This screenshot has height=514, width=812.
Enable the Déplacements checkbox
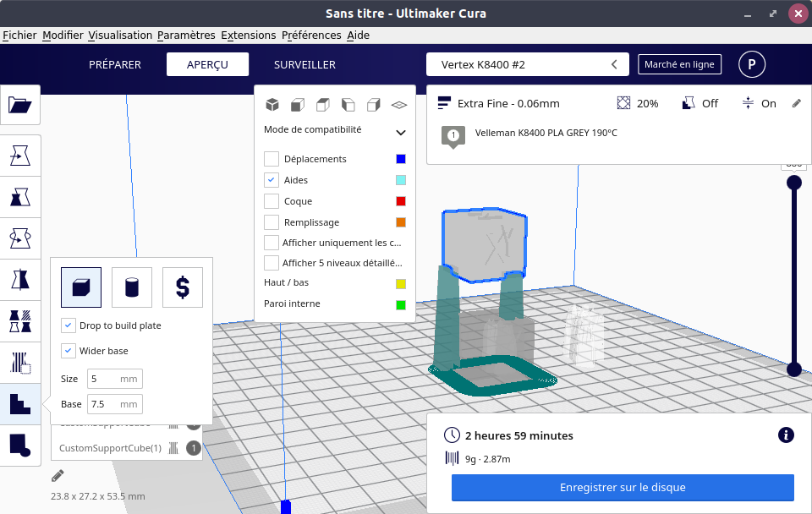tap(272, 159)
